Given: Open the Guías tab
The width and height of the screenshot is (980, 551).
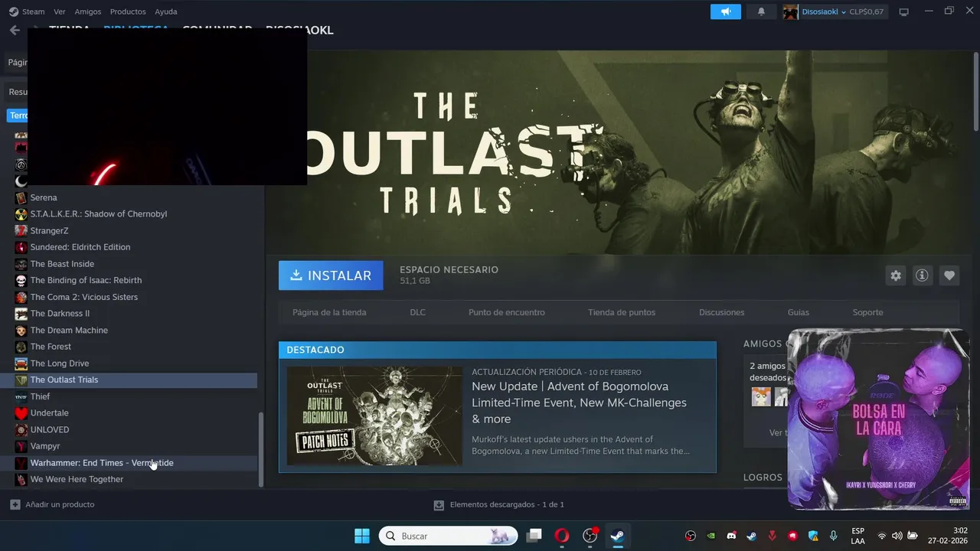Looking at the screenshot, I should tap(799, 312).
